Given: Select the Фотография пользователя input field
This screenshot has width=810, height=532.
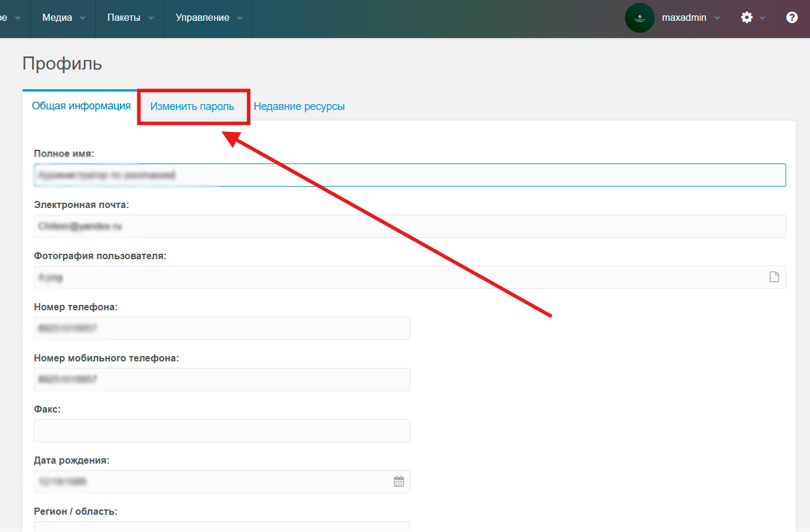Looking at the screenshot, I should tap(398, 278).
